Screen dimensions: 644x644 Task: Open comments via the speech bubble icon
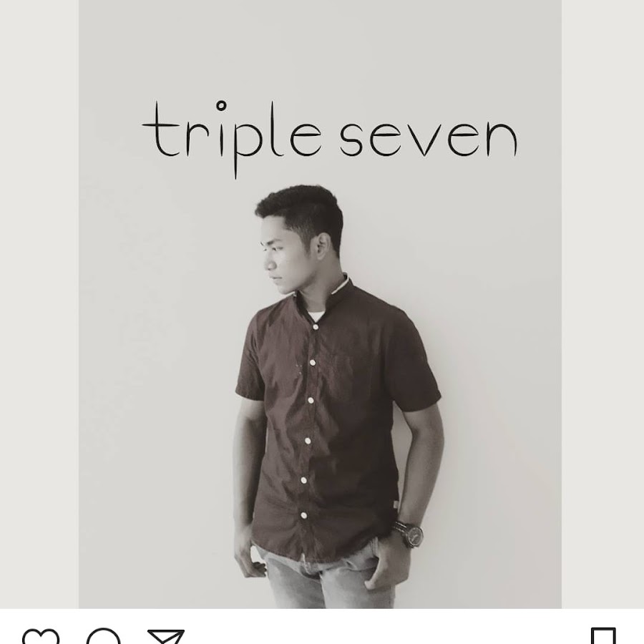click(x=104, y=637)
